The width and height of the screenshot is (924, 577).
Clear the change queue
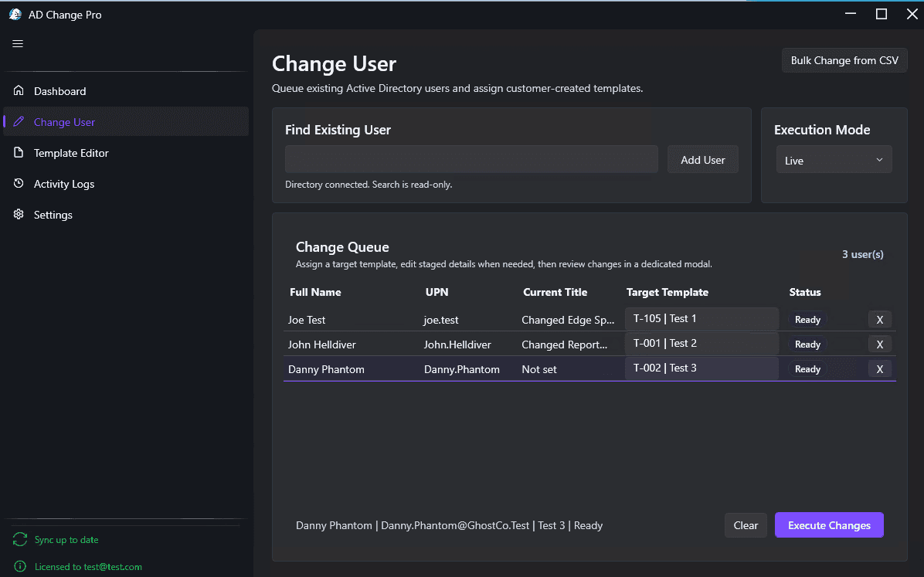coord(746,525)
